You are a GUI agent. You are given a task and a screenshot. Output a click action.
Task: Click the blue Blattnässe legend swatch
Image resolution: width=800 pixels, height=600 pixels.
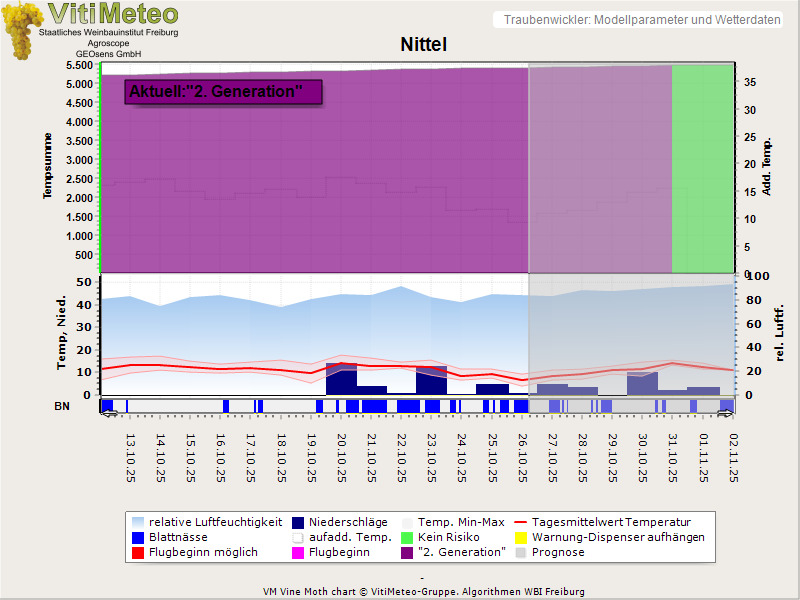point(138,537)
